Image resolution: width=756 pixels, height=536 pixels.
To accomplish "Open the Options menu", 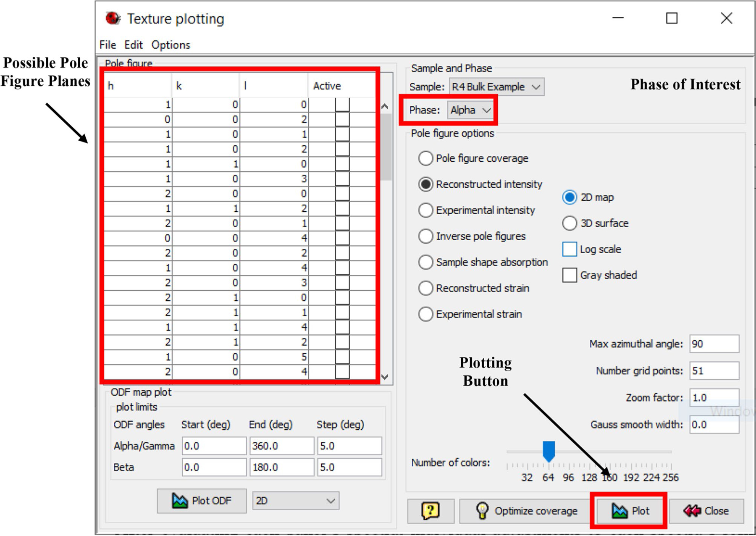I will [x=171, y=45].
